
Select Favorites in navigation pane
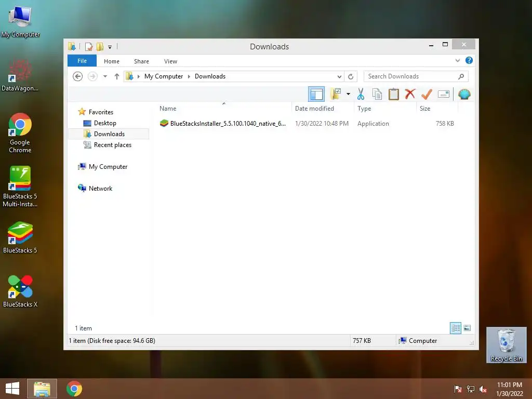tap(101, 112)
